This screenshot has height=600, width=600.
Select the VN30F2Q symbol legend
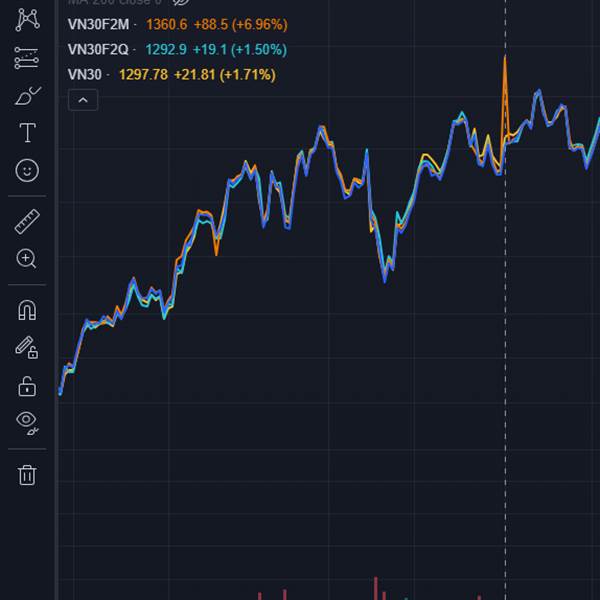pyautogui.click(x=98, y=49)
